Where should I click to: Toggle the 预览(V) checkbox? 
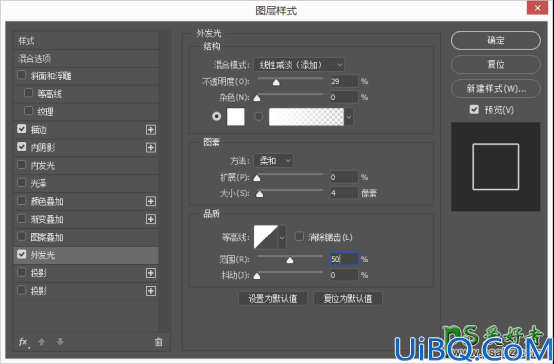point(474,110)
